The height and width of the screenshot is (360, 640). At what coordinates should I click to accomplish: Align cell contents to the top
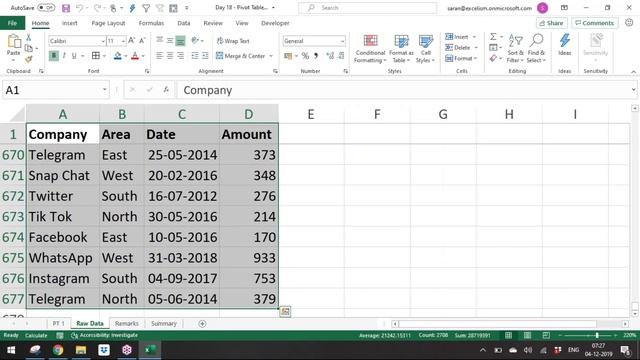pos(160,40)
